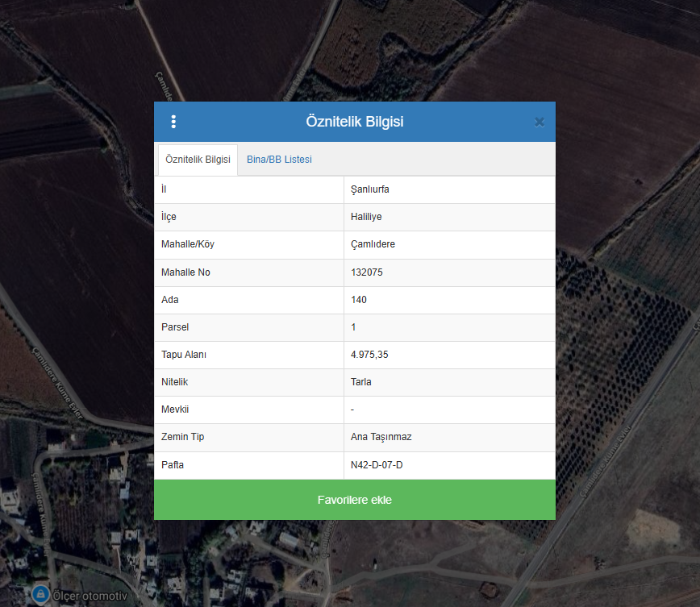This screenshot has height=607, width=700.
Task: Click the Ana Taşınmaz value
Action: [381, 437]
